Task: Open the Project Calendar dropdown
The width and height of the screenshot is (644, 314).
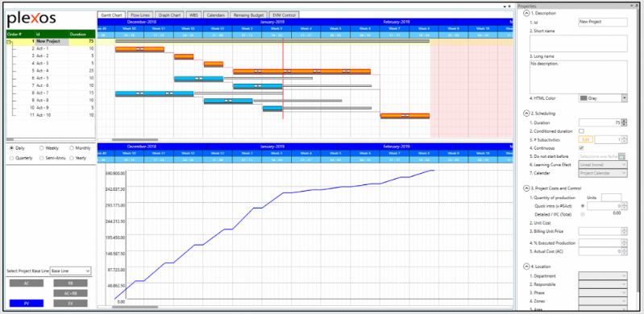Action: pyautogui.click(x=603, y=173)
